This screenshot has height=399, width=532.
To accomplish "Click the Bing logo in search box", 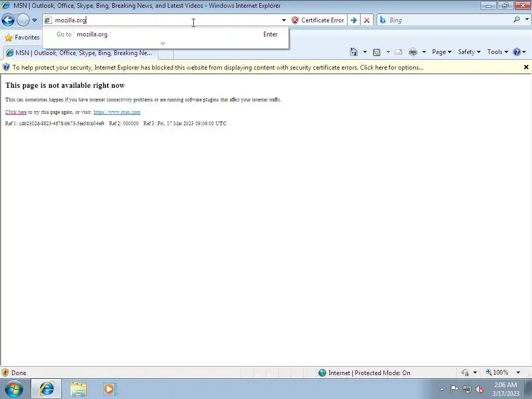I will click(383, 20).
